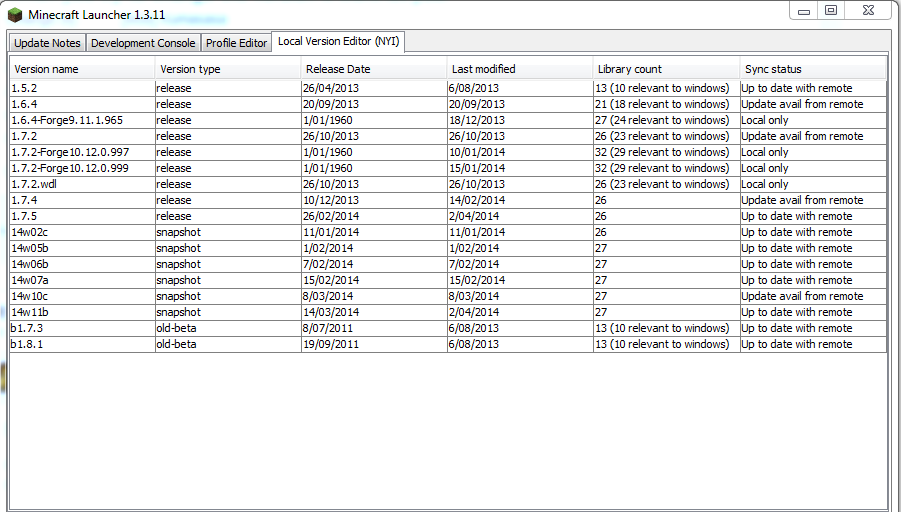Image resolution: width=901 pixels, height=512 pixels.
Task: Open the Profile Editor tab
Action: (236, 43)
